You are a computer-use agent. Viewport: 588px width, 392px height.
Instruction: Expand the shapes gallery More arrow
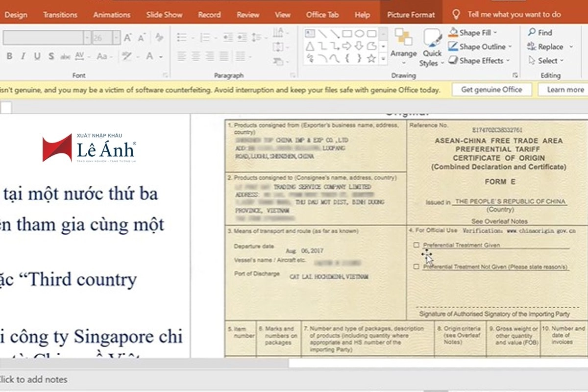pos(383,59)
